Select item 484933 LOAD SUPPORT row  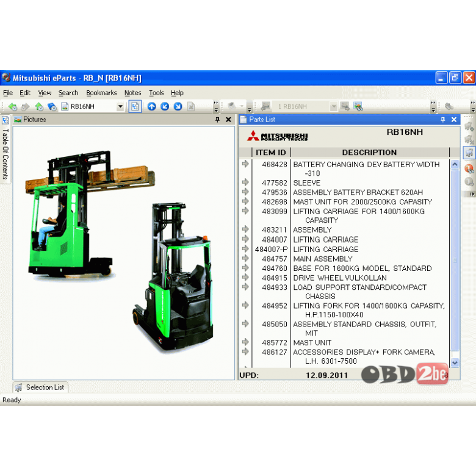pos(346,292)
